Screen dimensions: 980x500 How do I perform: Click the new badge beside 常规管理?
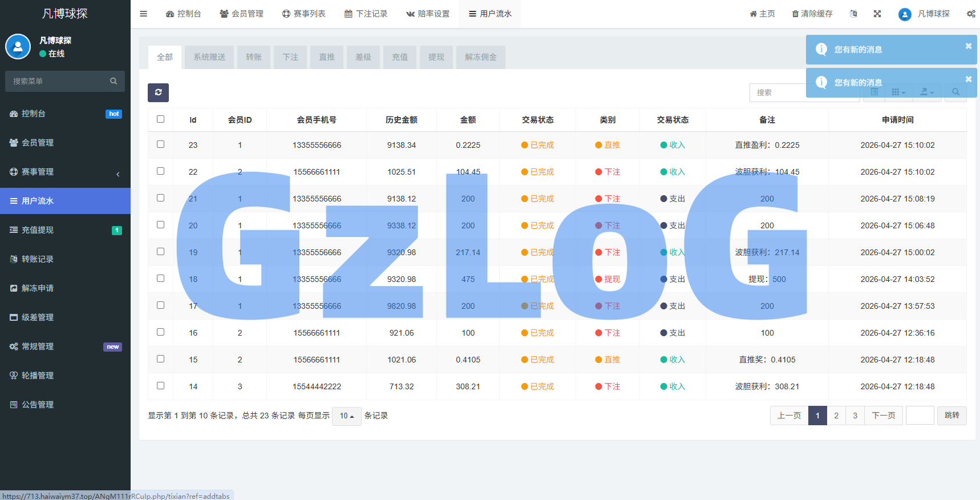pos(113,347)
